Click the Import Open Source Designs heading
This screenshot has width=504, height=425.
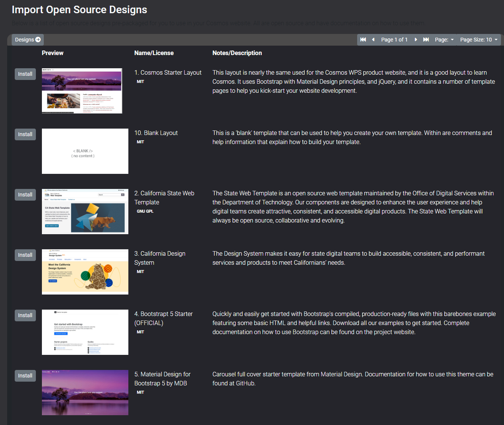point(79,9)
